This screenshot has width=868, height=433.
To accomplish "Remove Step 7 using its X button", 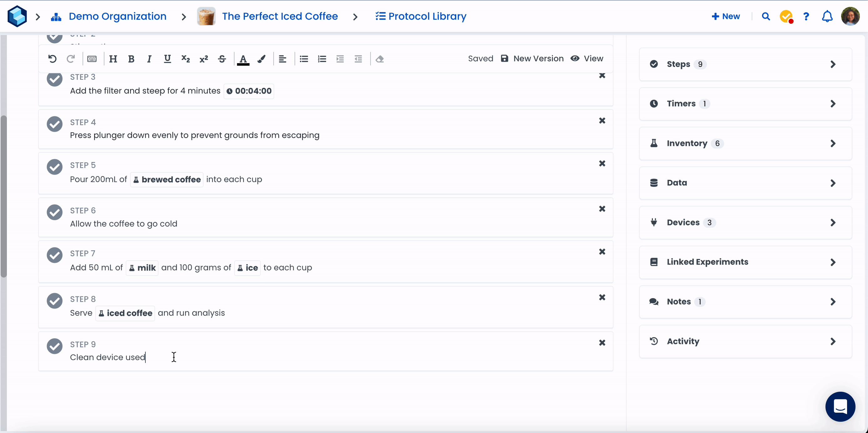I will pyautogui.click(x=602, y=252).
